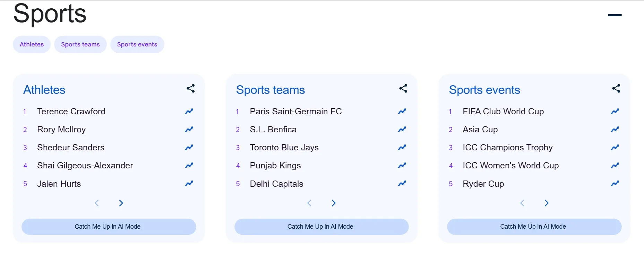644x255 pixels.
Task: Collapse the Sports section
Action: 615,15
